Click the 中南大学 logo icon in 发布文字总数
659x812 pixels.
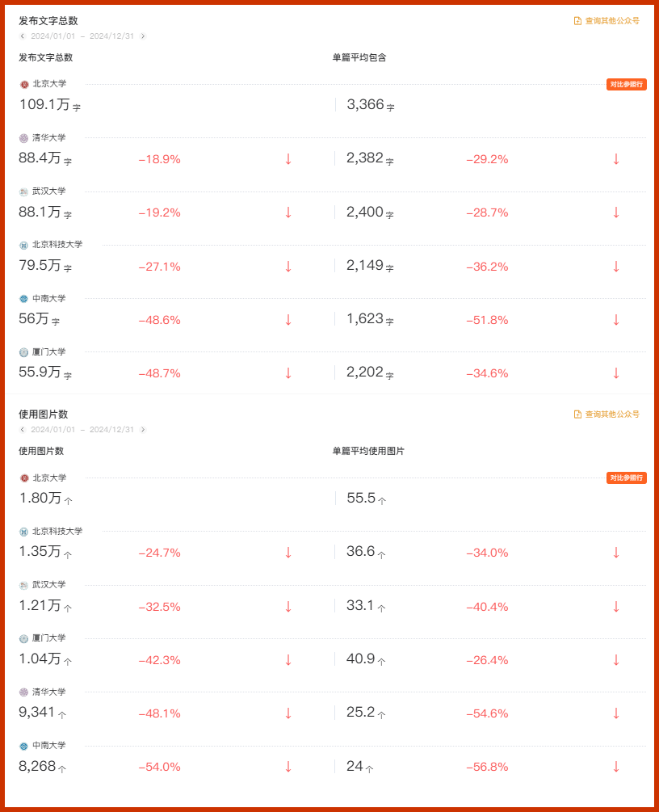tap(23, 299)
